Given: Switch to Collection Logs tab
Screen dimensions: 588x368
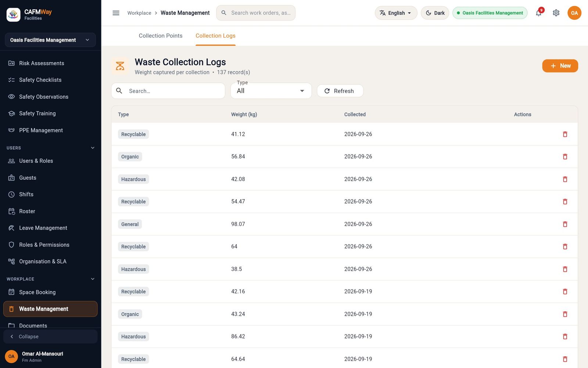Looking at the screenshot, I should [215, 36].
